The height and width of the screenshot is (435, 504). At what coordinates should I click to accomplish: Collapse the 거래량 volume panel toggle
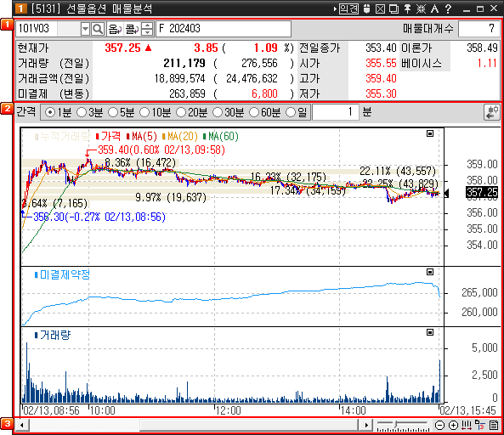coord(430,332)
